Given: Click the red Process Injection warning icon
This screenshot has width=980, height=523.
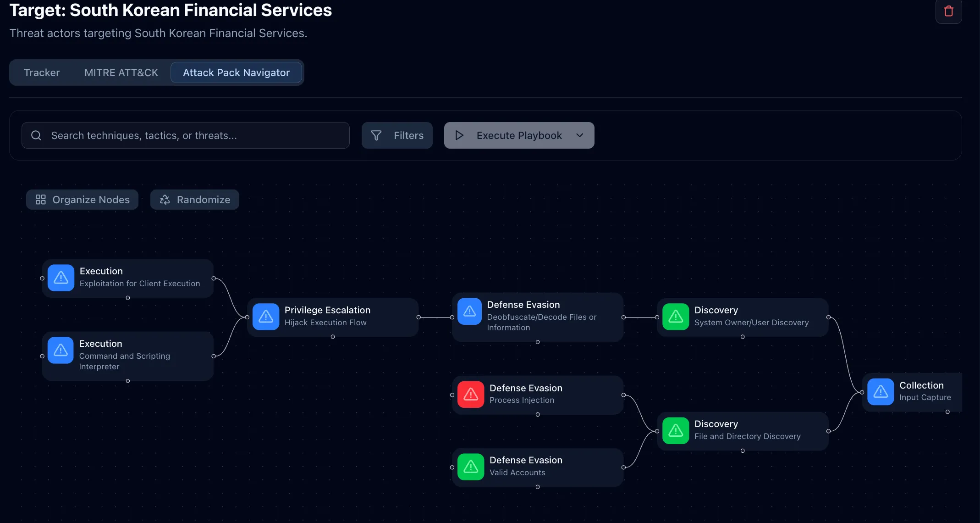Looking at the screenshot, I should [471, 395].
